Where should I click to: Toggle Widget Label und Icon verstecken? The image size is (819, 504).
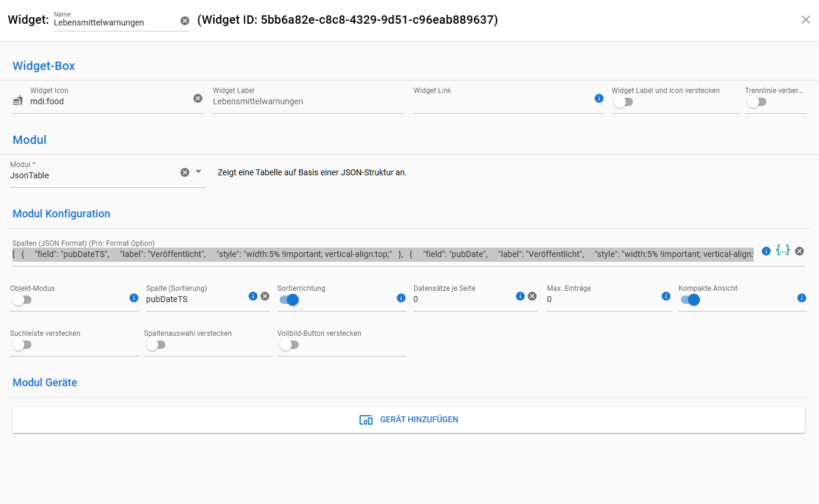[x=623, y=102]
